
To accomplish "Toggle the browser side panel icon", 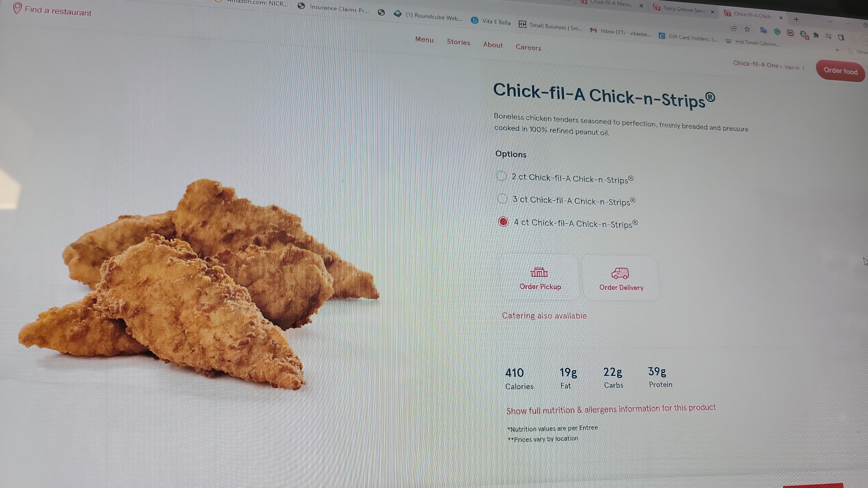I will click(841, 37).
